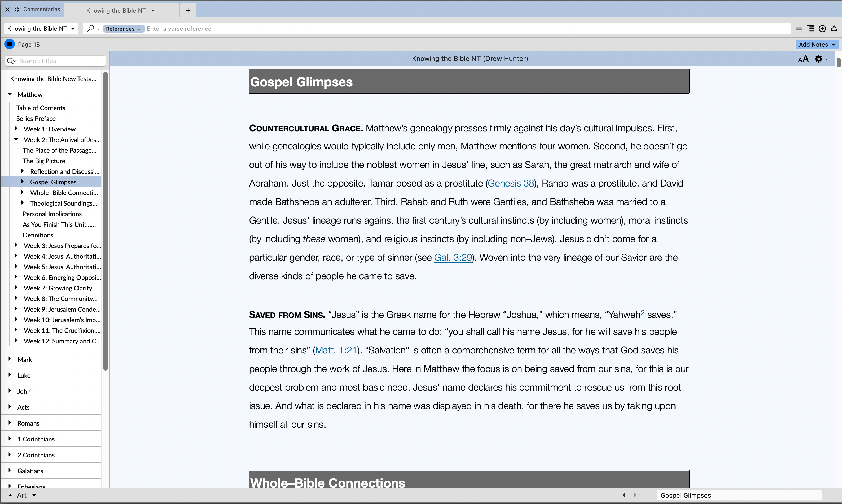
Task: Open the Knowing the Bible NT module selector
Action: (x=41, y=29)
